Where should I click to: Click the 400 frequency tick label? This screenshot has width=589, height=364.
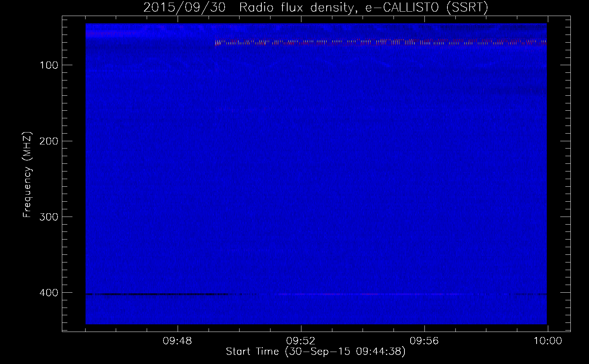49,293
